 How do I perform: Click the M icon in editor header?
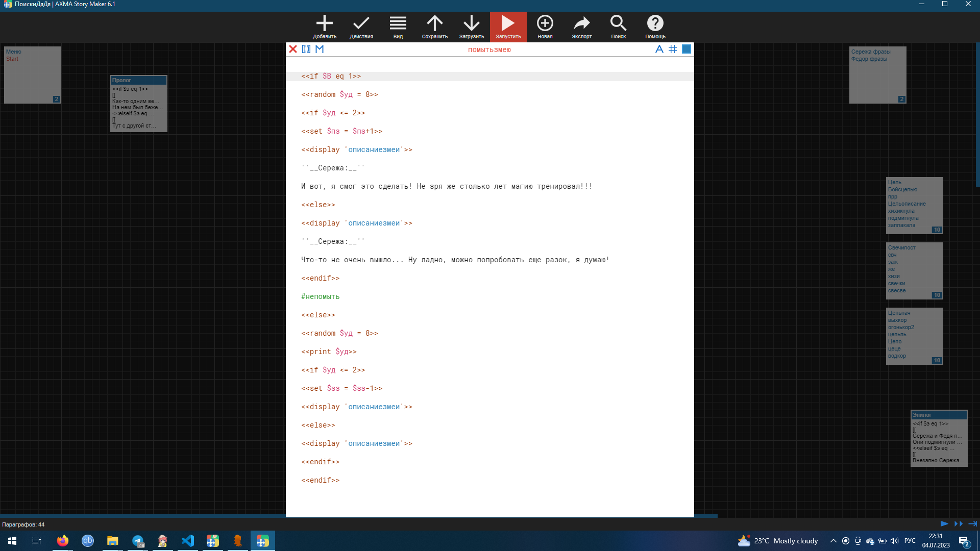320,49
